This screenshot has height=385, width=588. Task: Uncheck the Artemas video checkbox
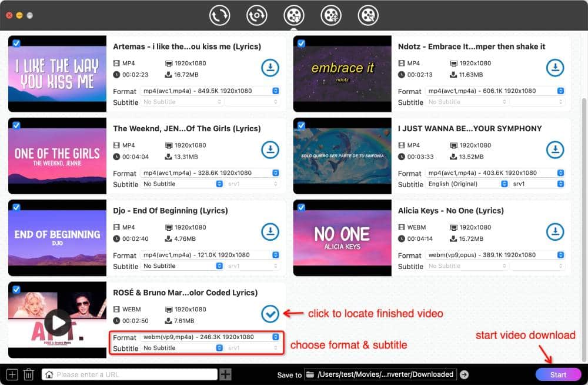pyautogui.click(x=16, y=43)
